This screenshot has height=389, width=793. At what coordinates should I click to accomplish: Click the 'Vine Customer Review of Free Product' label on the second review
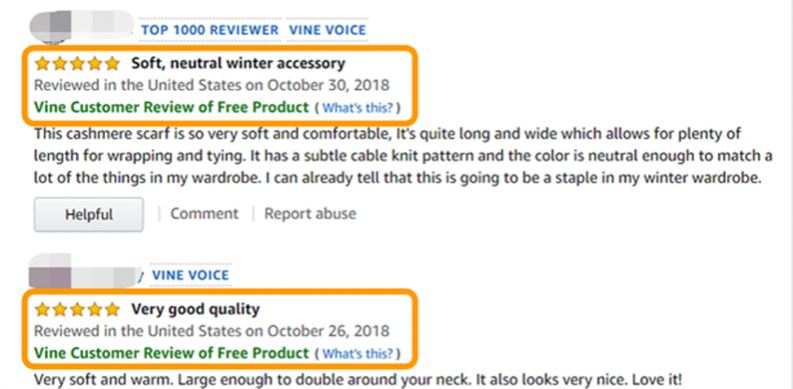pyautogui.click(x=171, y=353)
